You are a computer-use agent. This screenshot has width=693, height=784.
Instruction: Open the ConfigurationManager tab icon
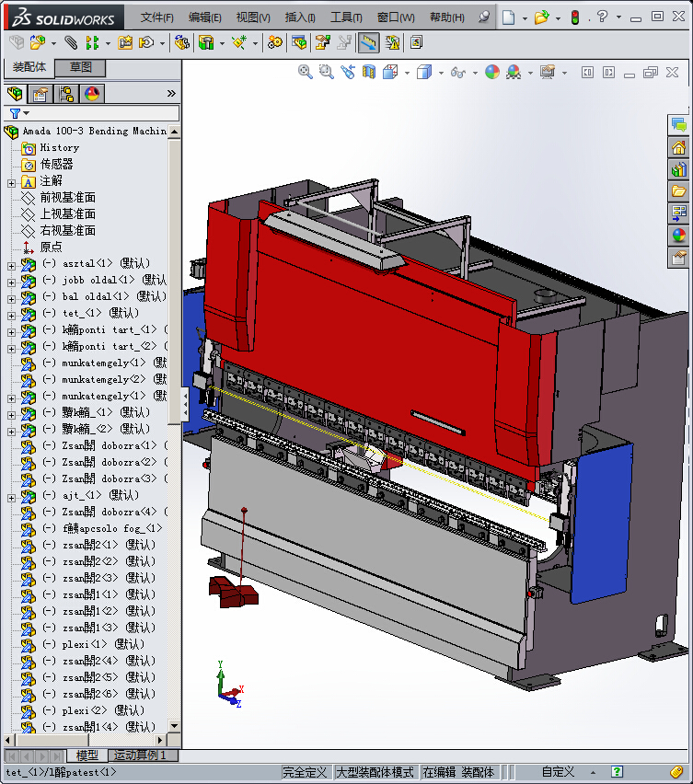[x=66, y=94]
